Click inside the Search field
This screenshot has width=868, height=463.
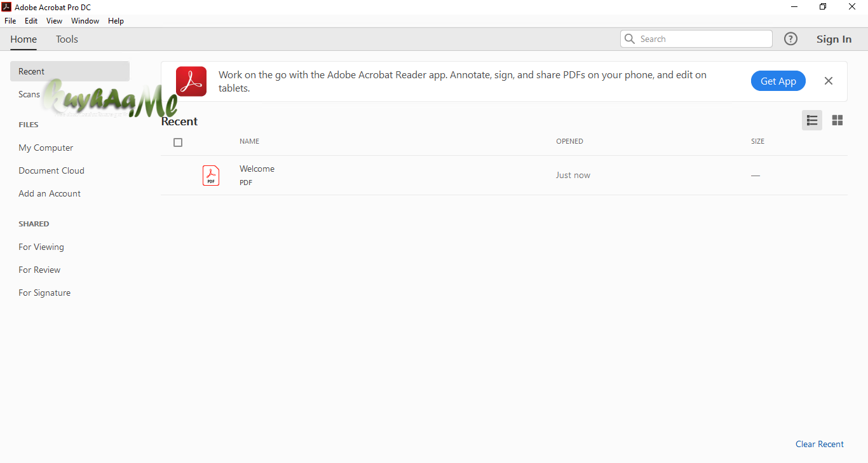coord(696,39)
